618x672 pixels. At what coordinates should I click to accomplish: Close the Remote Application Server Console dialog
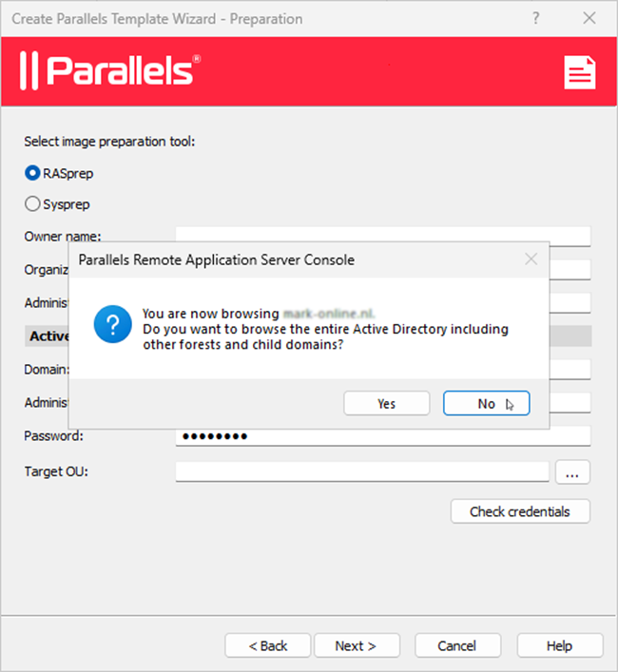[x=531, y=259]
